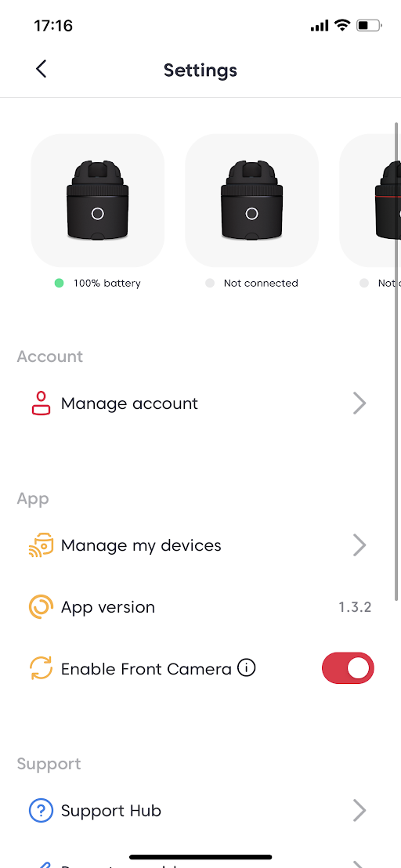Screen dimensions: 401x868
Task: Tap the camera flip icon beside Enable Front Camera
Action: tap(41, 669)
